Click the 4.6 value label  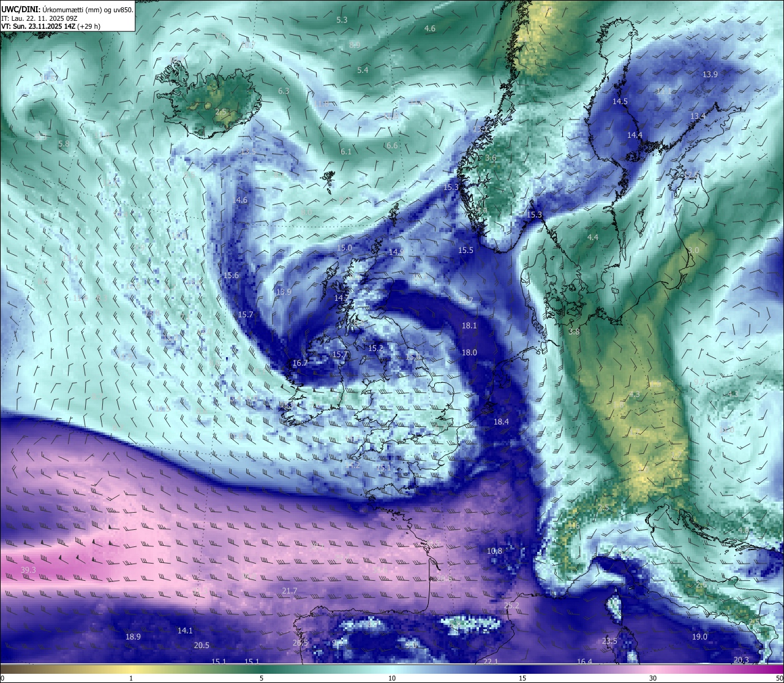point(430,28)
